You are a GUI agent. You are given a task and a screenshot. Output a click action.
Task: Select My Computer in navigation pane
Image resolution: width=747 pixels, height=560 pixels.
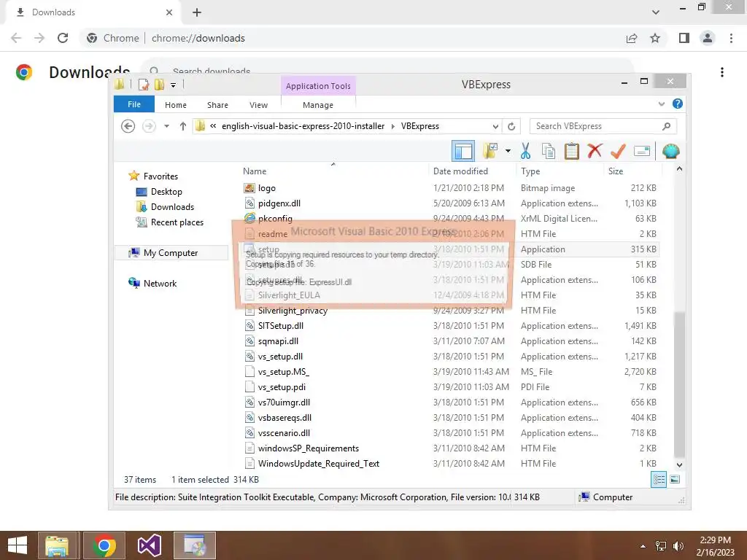pos(171,253)
